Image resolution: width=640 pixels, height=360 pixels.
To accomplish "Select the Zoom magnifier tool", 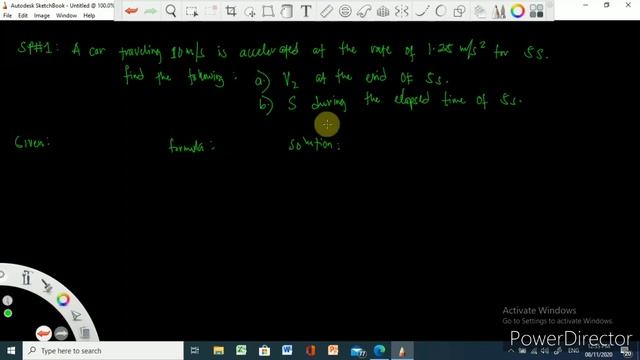I will (x=171, y=11).
